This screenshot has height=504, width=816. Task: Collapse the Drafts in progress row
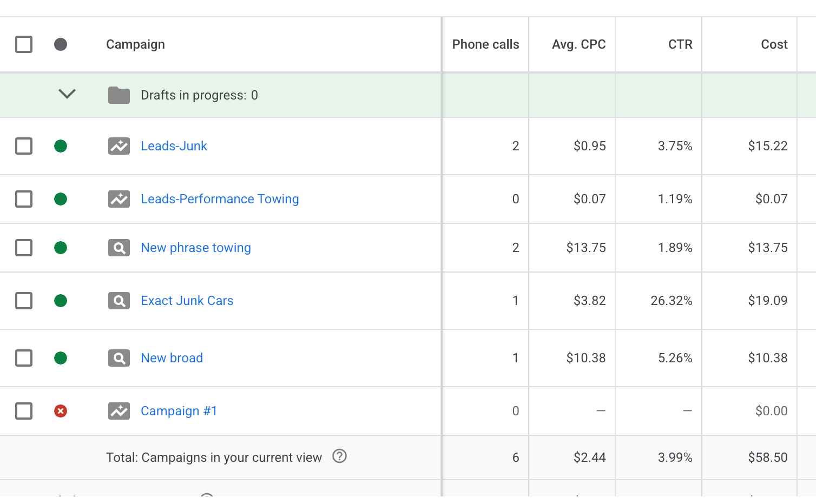click(x=67, y=94)
